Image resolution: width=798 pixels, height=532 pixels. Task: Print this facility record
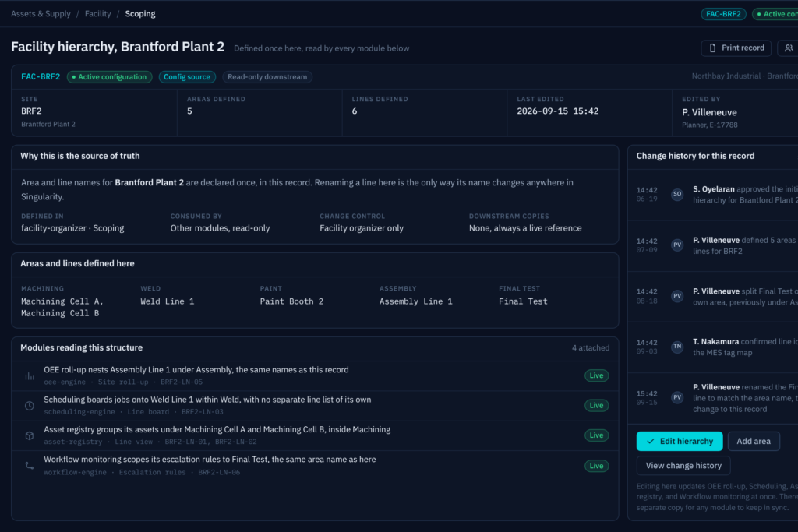[736, 48]
